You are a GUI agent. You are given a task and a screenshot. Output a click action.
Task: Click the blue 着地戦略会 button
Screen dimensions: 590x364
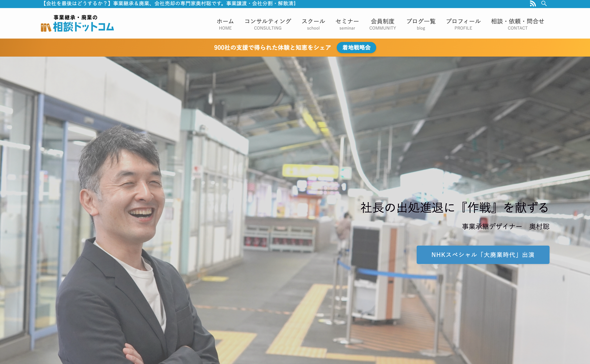(356, 47)
